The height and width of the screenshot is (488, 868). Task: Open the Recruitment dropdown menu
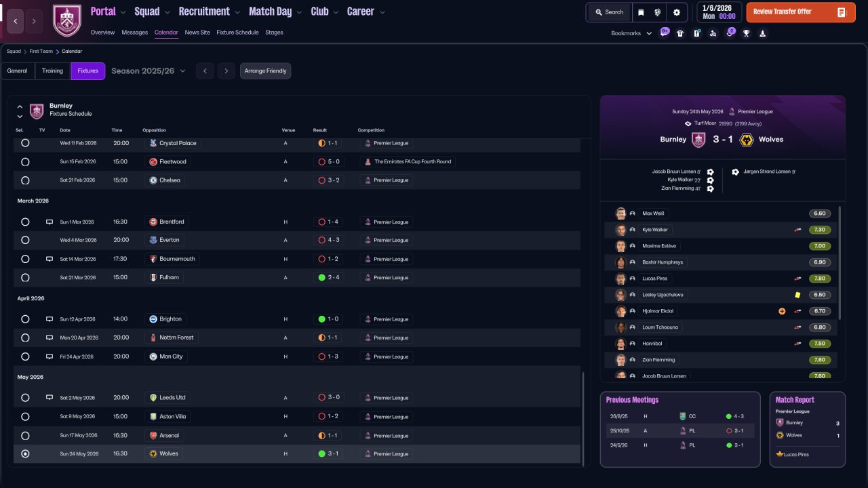tap(210, 12)
